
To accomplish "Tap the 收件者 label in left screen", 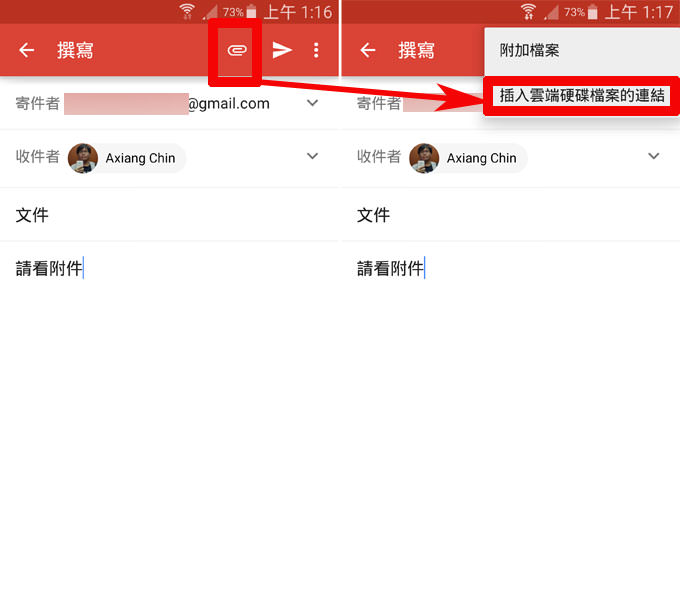I will [38, 157].
